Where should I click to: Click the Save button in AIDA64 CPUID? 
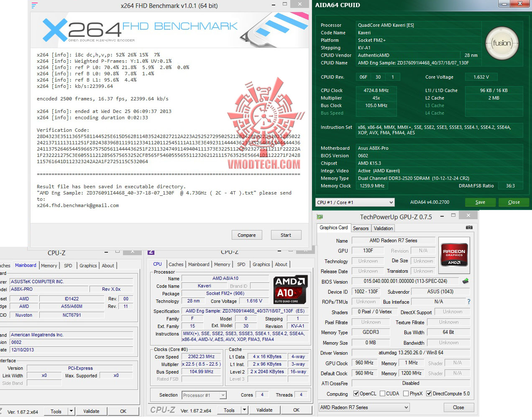[x=480, y=202]
